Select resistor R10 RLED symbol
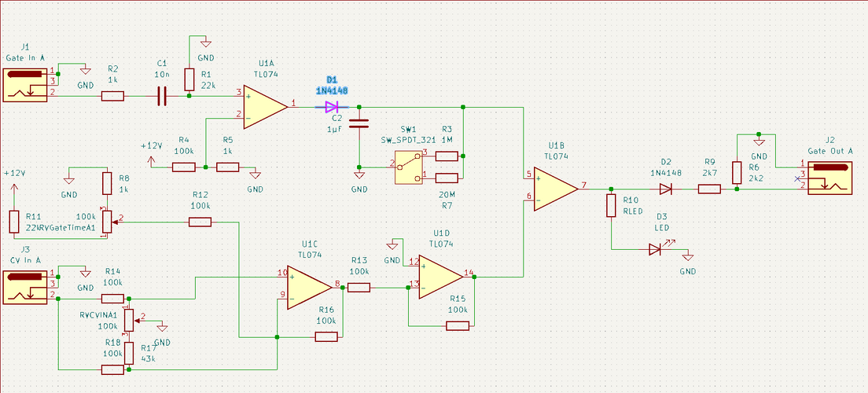Image resolution: width=868 pixels, height=393 pixels. tap(611, 205)
